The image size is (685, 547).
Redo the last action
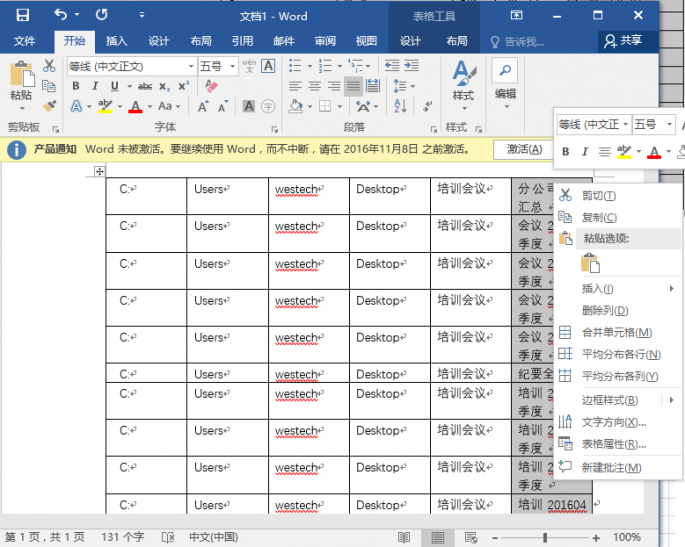pyautogui.click(x=102, y=15)
